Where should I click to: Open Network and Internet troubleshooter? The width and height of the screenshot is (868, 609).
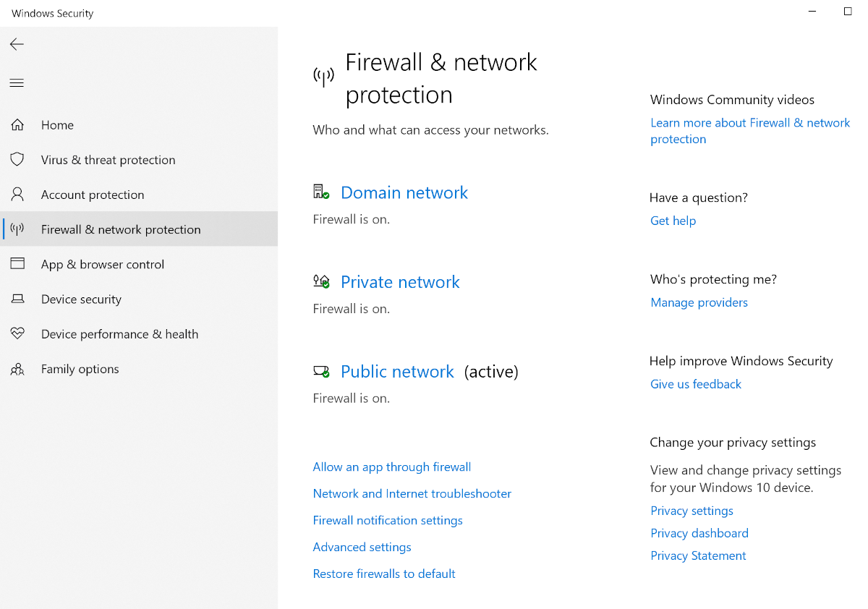(412, 494)
